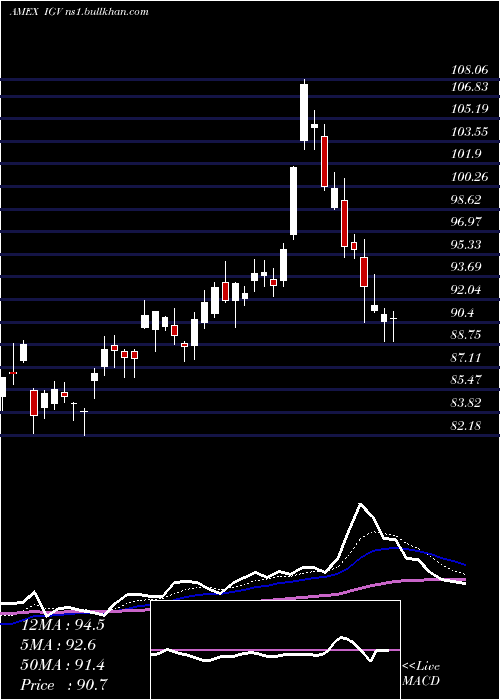Click the 101.9 price level label

point(467,154)
